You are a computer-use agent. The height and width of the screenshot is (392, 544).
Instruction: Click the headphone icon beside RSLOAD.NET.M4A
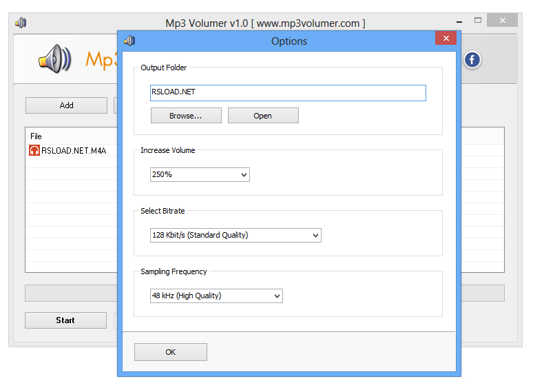(x=34, y=150)
